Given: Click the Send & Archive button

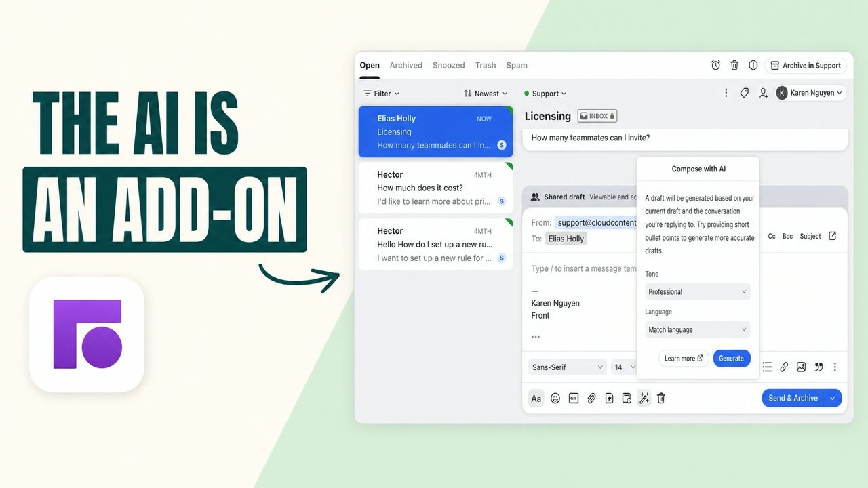Looking at the screenshot, I should coord(793,398).
